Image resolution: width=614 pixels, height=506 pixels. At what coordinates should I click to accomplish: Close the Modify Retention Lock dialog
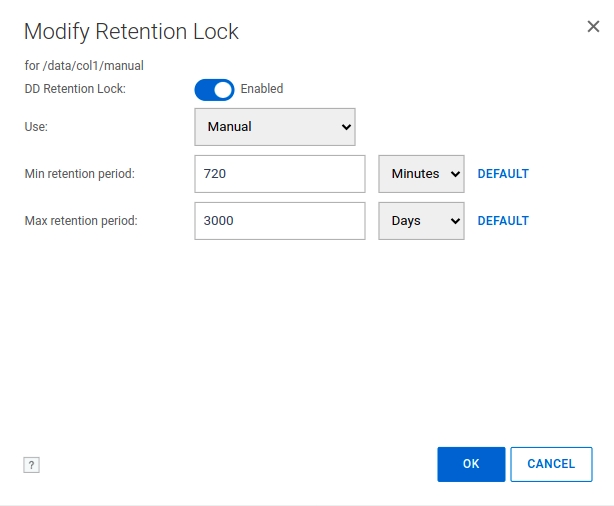tap(593, 27)
